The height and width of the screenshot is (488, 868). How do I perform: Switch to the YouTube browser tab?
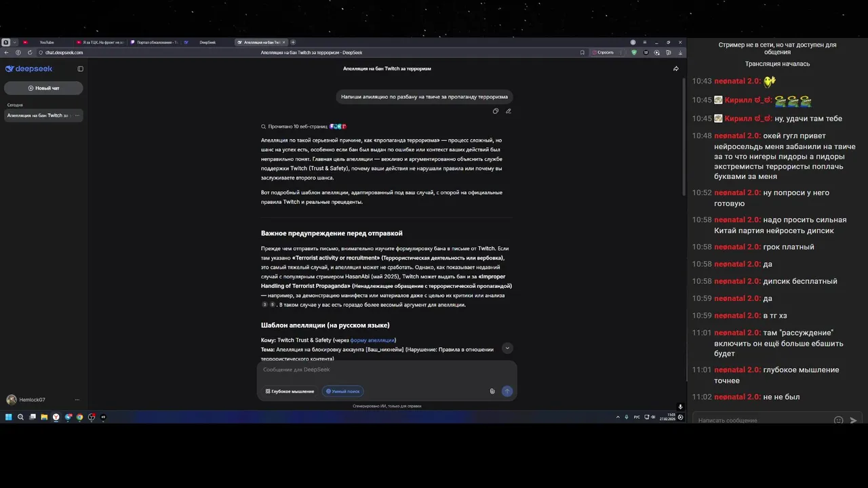tap(46, 42)
